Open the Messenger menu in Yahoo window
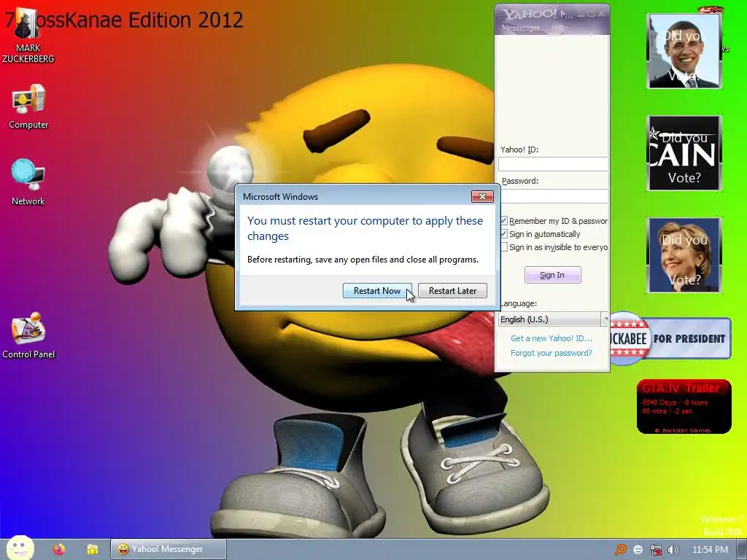 coord(521,28)
